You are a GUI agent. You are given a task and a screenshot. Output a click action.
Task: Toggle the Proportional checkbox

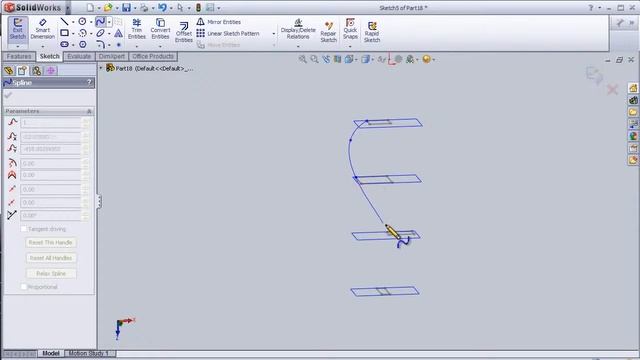coord(24,287)
